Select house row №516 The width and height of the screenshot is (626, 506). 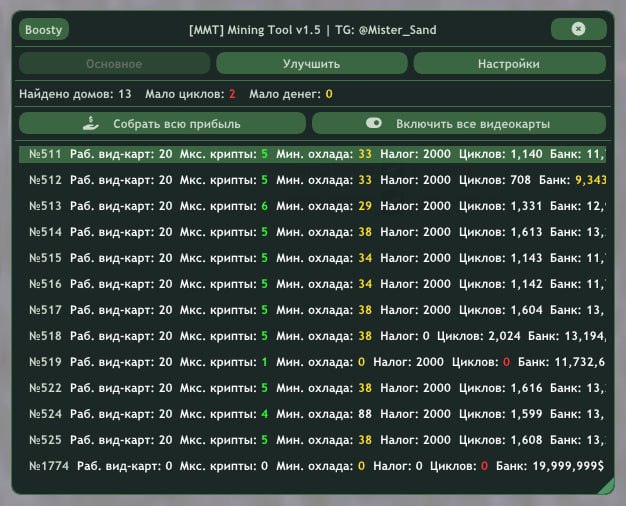(x=313, y=284)
